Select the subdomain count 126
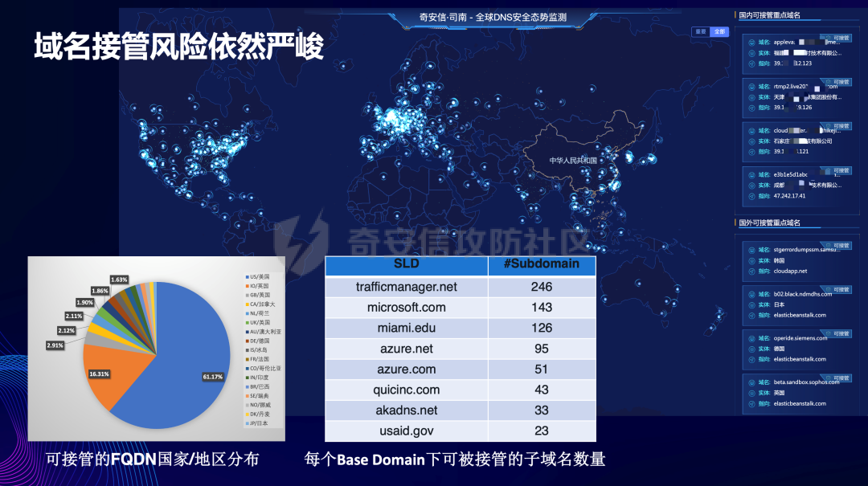Image resolution: width=868 pixels, height=486 pixels. coord(542,328)
